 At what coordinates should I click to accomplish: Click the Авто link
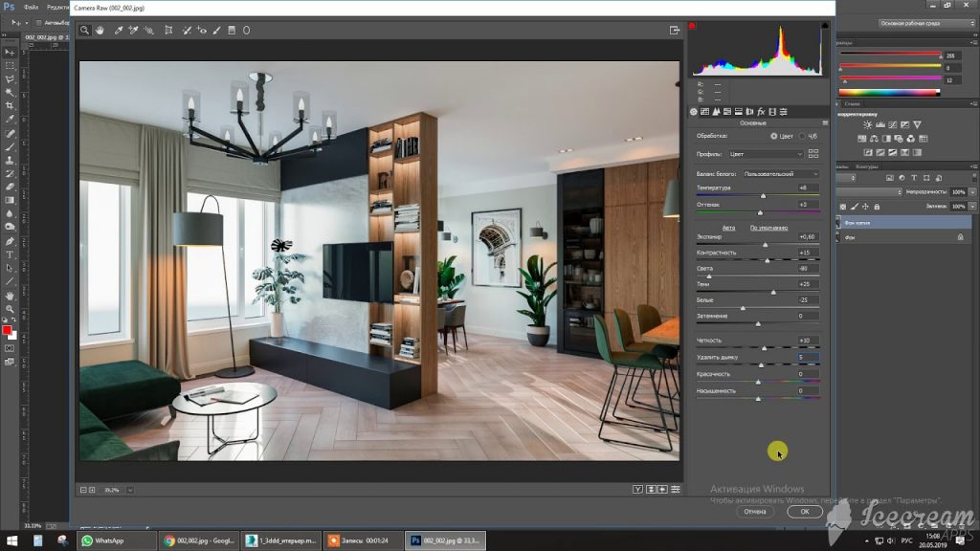(x=728, y=228)
